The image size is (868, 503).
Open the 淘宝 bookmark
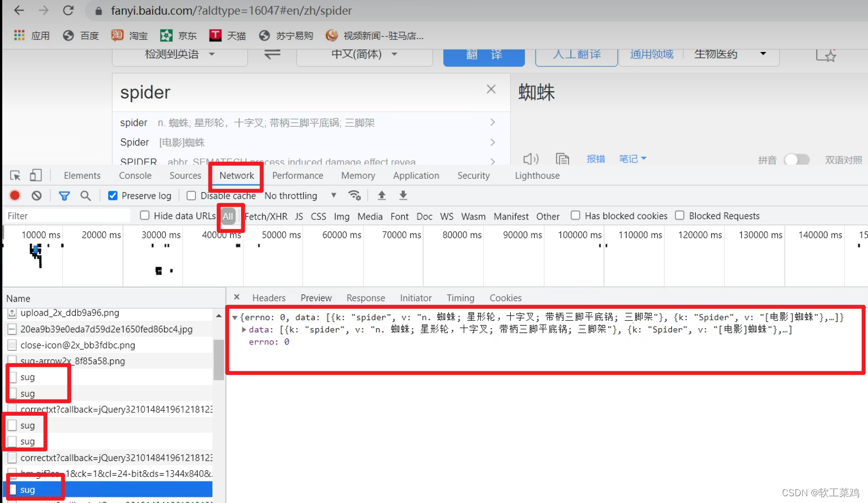[x=130, y=36]
